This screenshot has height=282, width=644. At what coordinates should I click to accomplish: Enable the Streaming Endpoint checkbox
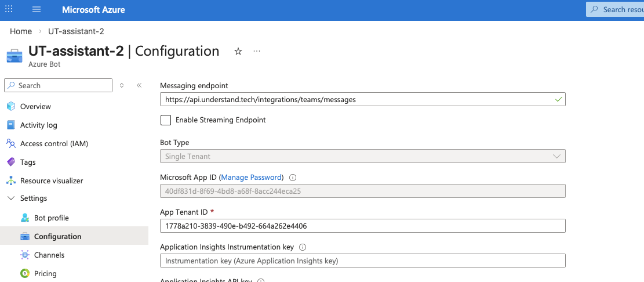tap(166, 120)
